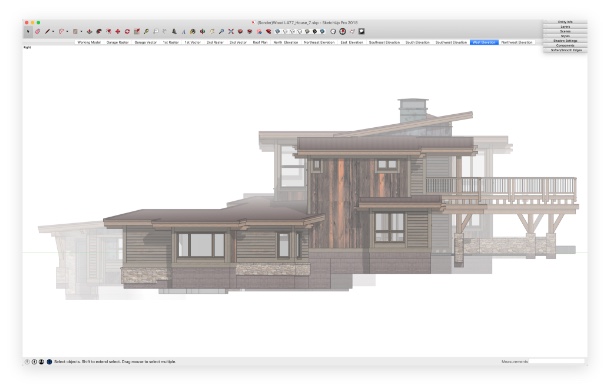Choose the Follow Me tool
The image size is (610, 391).
click(x=99, y=32)
